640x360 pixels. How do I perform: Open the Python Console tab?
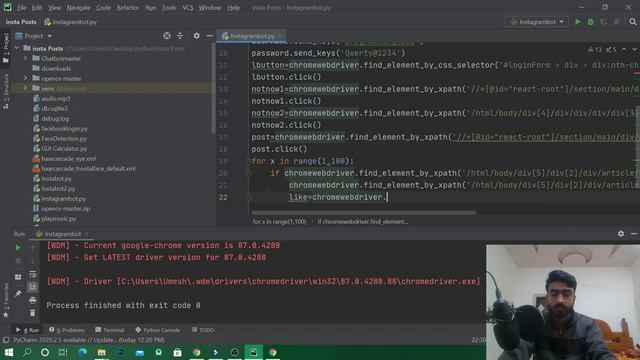pyautogui.click(x=158, y=330)
